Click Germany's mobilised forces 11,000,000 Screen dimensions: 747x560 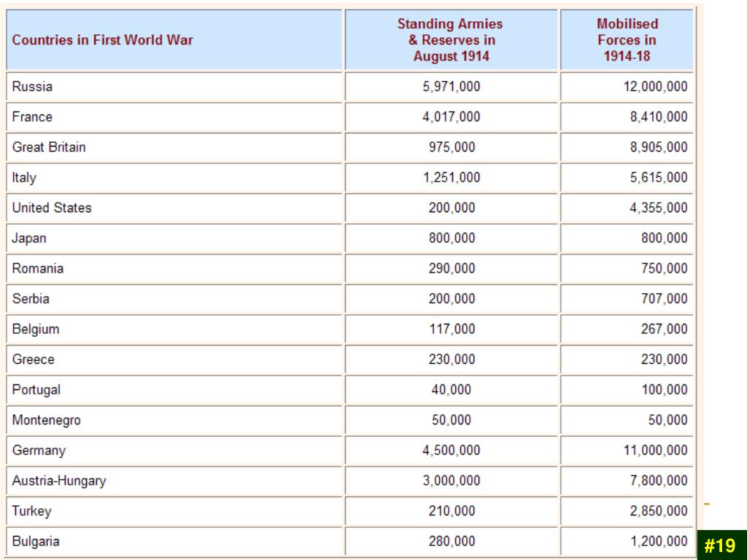tap(656, 451)
